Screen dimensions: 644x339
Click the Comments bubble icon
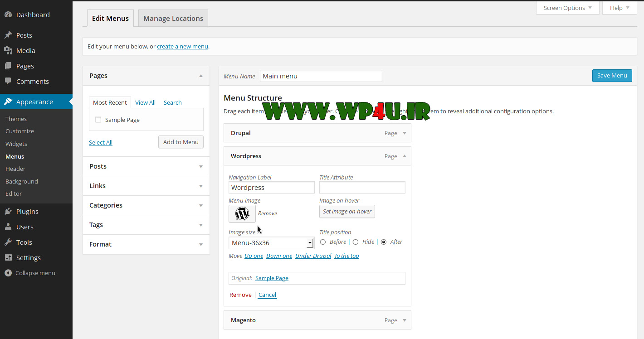coord(8,81)
